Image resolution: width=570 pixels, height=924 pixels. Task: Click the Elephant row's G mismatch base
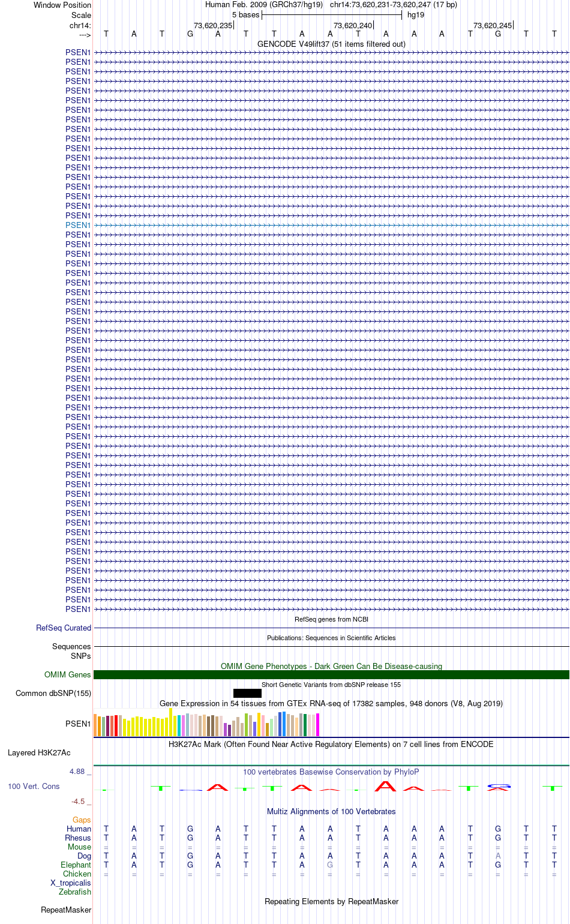(330, 865)
